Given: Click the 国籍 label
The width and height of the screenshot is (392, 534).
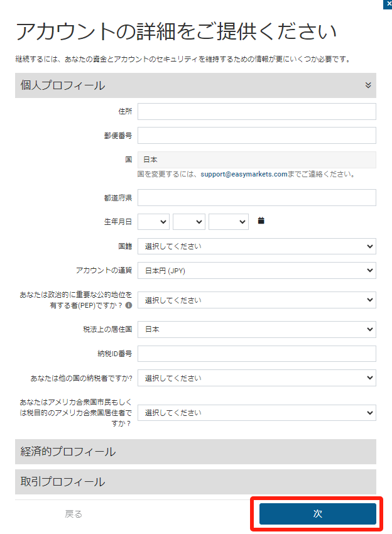Looking at the screenshot, I should (x=125, y=246).
